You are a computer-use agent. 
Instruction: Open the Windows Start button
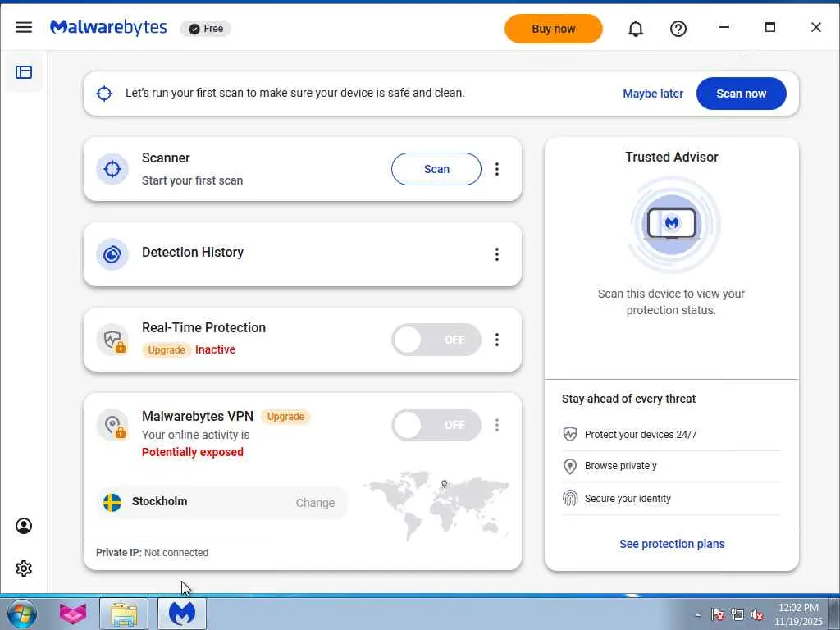click(22, 614)
